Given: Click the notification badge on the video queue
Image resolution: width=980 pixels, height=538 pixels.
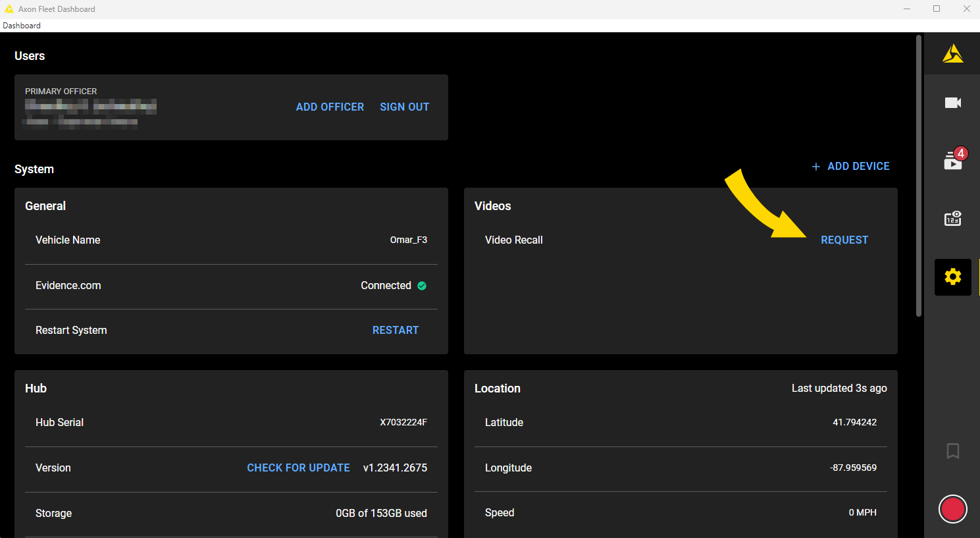Looking at the screenshot, I should coord(961,153).
